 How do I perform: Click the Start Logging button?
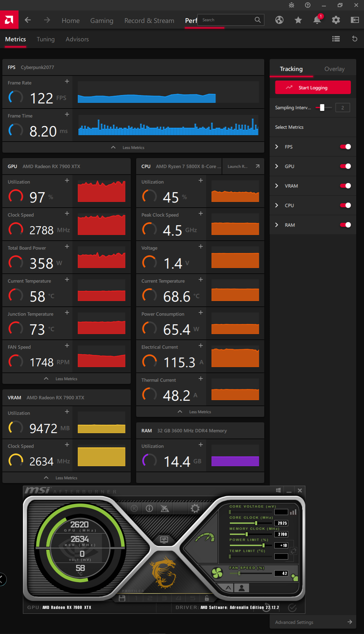[313, 88]
